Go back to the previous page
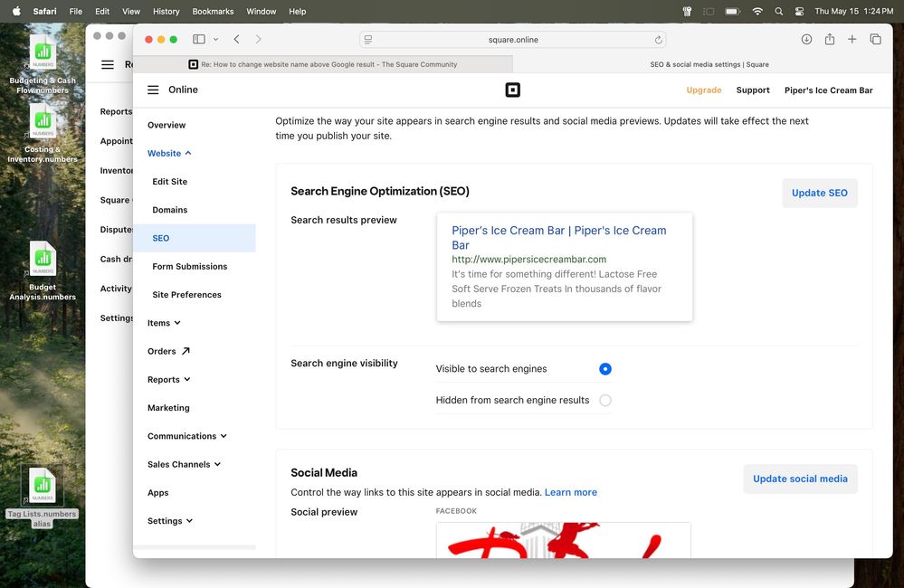904x588 pixels. 236,39
